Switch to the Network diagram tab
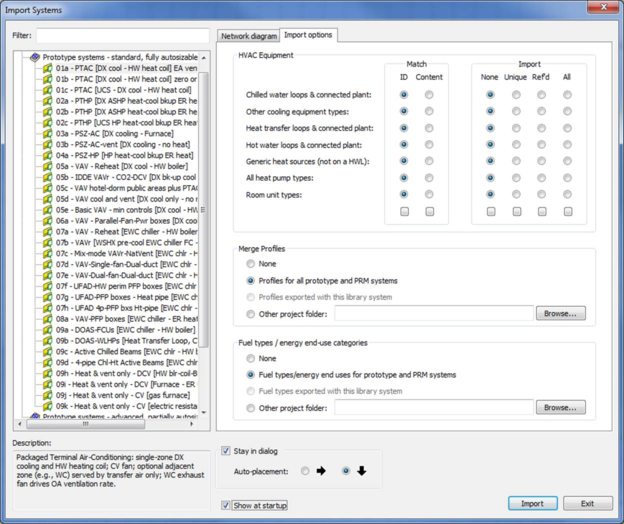This screenshot has height=524, width=624. point(248,36)
